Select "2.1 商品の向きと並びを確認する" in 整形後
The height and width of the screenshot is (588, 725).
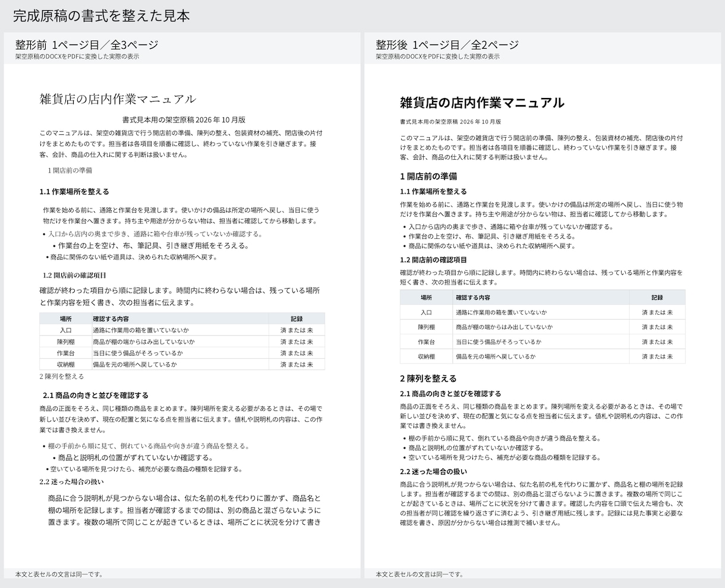(450, 393)
